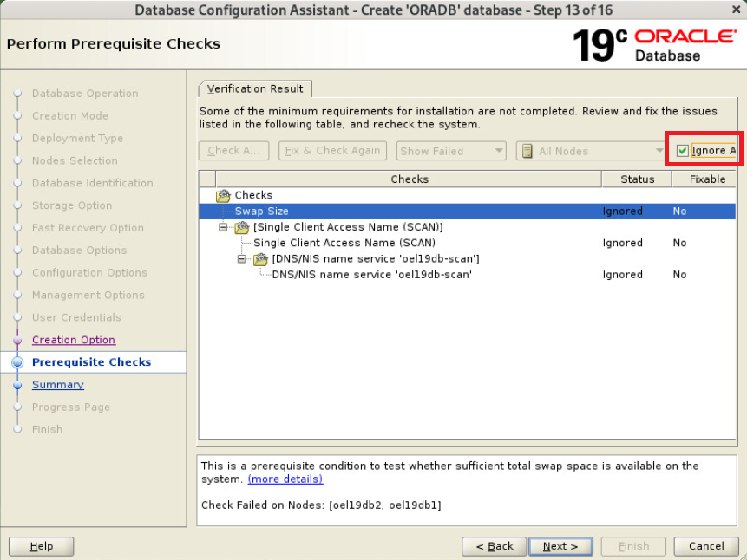Click the Status column header

(x=637, y=179)
